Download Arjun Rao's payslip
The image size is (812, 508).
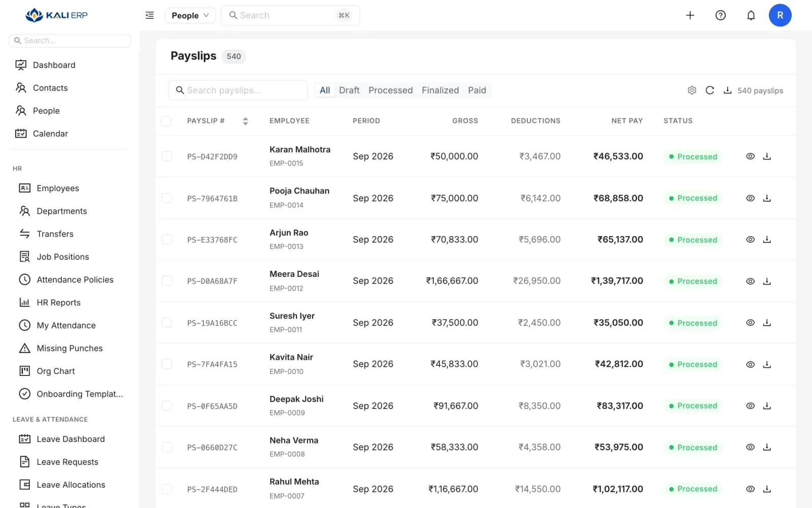(767, 240)
